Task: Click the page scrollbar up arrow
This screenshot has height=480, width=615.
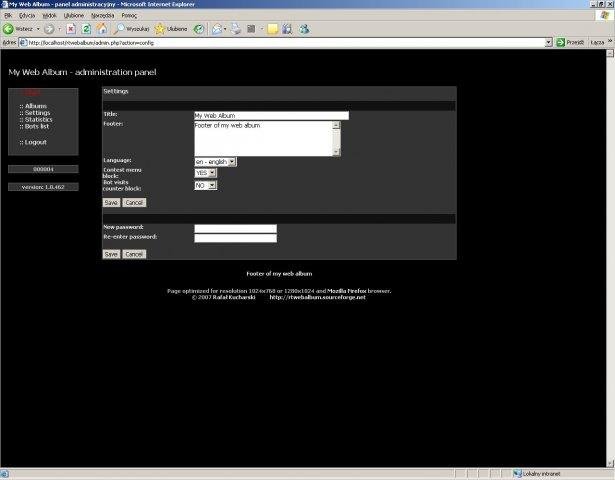Action: click(x=610, y=53)
